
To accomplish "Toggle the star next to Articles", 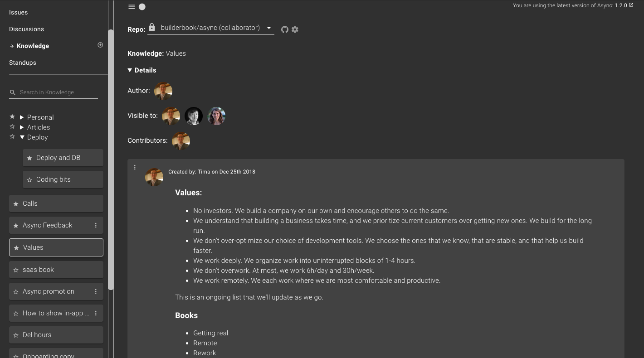I will 12,127.
